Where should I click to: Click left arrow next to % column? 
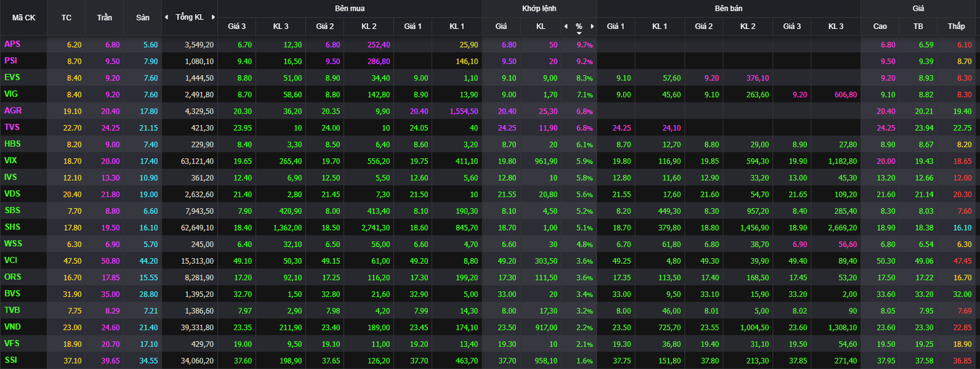tap(565, 27)
